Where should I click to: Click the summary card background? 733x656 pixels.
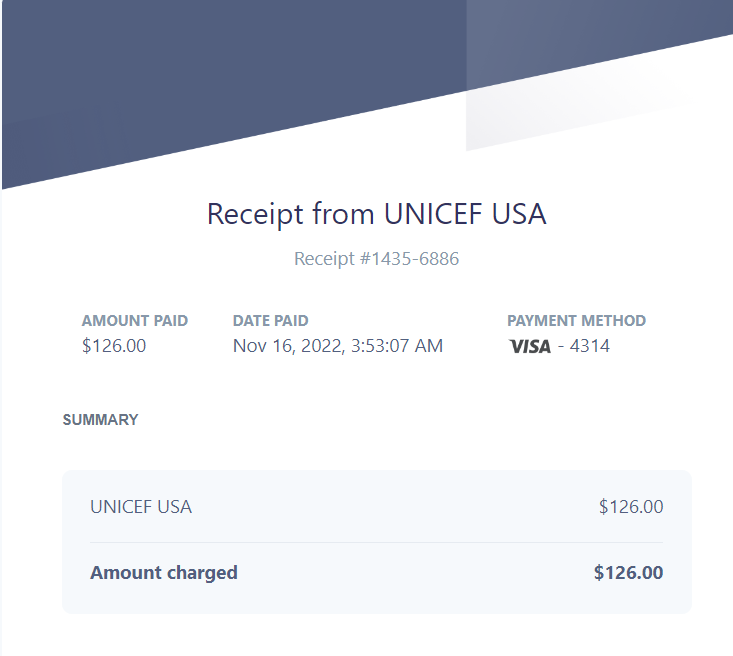(377, 542)
